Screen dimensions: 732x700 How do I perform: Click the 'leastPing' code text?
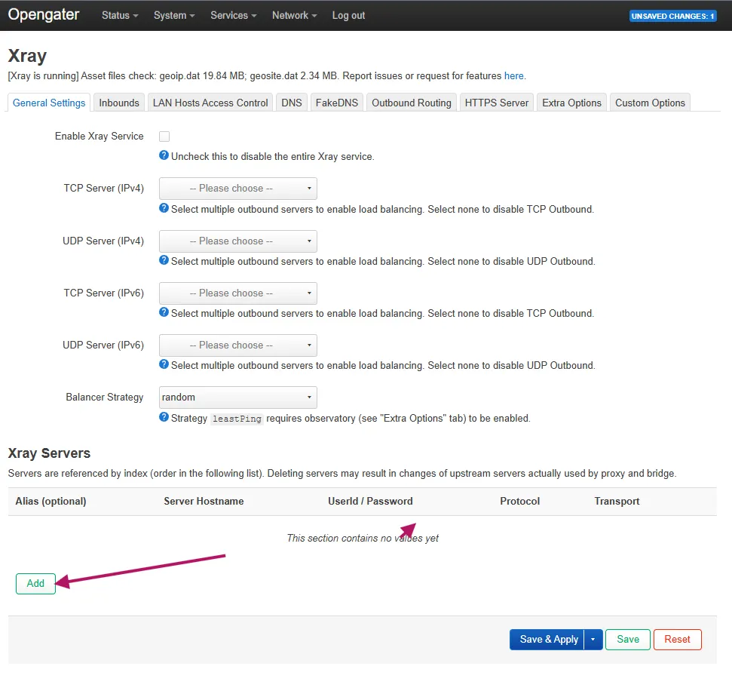237,419
